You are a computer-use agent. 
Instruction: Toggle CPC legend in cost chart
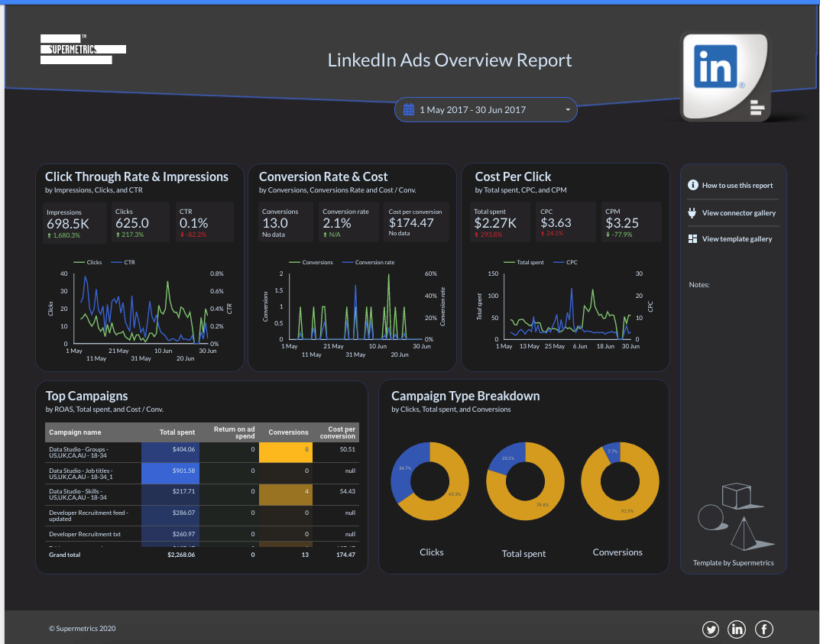[x=566, y=262]
